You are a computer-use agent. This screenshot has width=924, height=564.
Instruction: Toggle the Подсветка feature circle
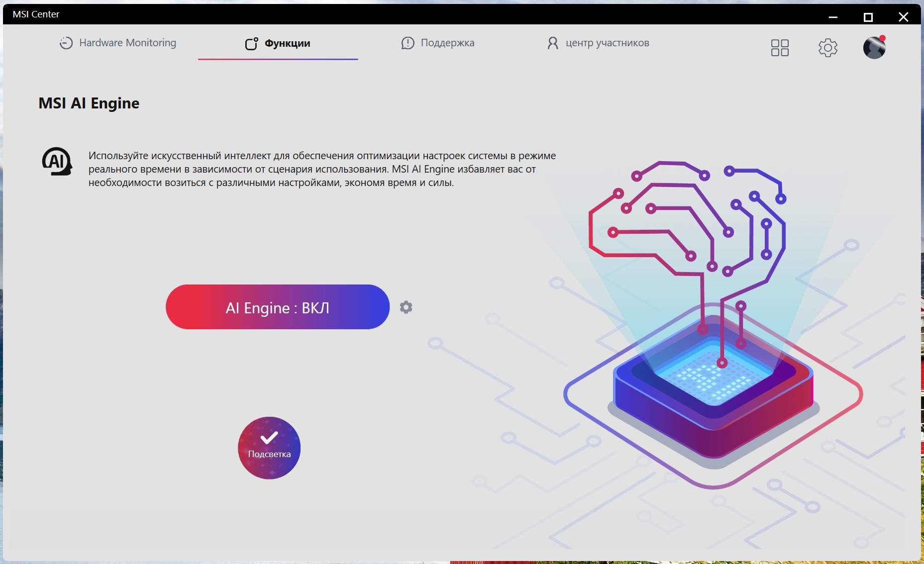coord(269,448)
